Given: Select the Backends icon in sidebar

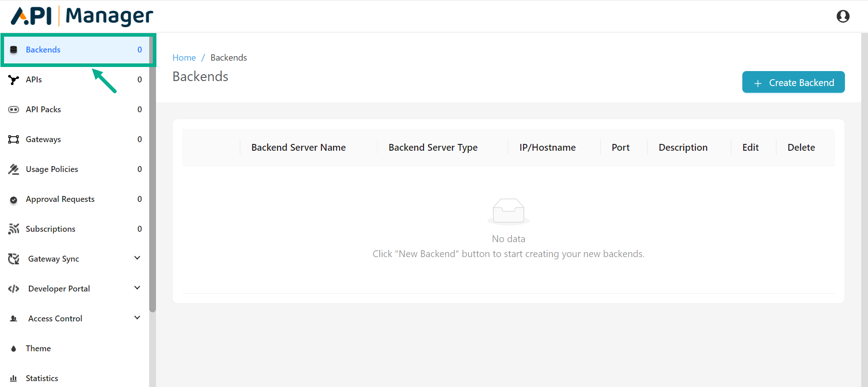Looking at the screenshot, I should point(14,50).
